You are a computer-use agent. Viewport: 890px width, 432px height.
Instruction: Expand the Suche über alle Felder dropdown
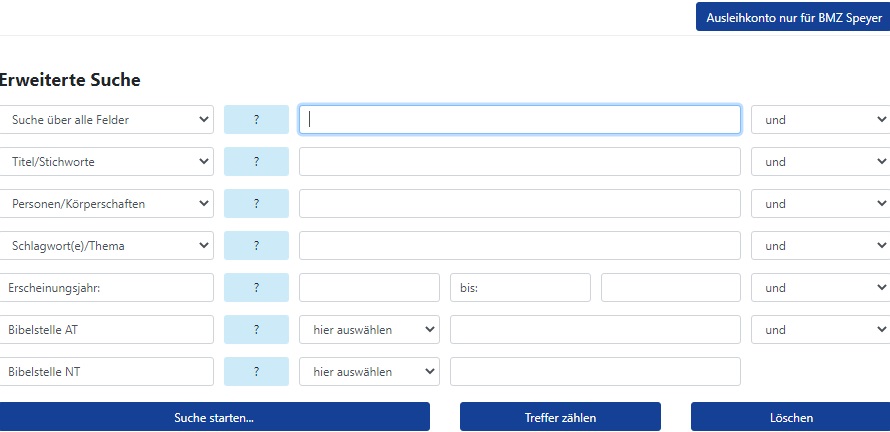pyautogui.click(x=106, y=120)
